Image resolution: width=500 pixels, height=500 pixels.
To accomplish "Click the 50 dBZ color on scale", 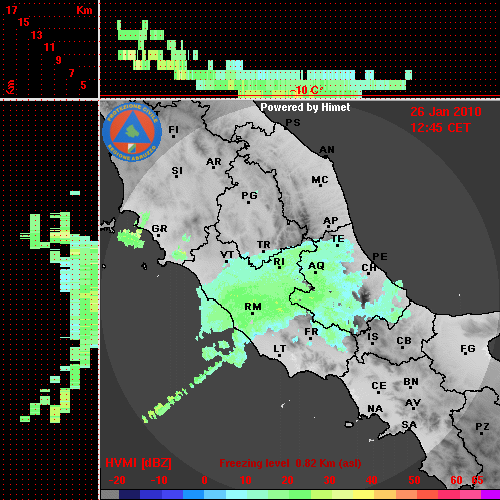I will (414, 495).
